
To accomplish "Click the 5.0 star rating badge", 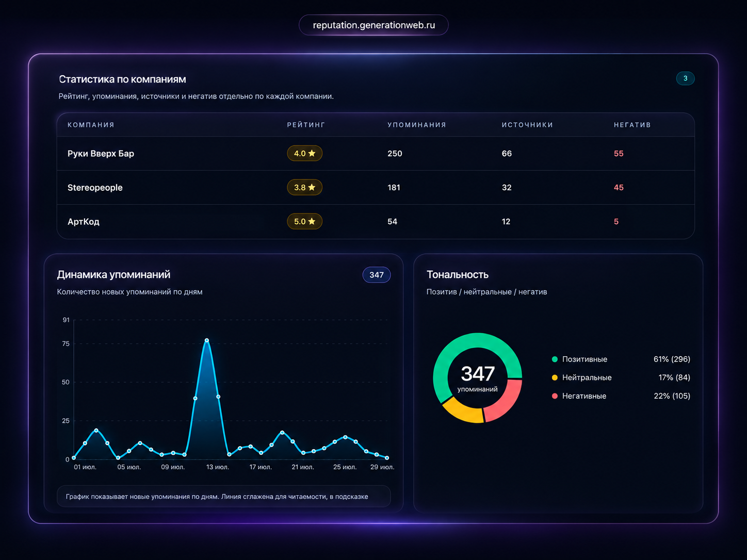I will pyautogui.click(x=304, y=221).
